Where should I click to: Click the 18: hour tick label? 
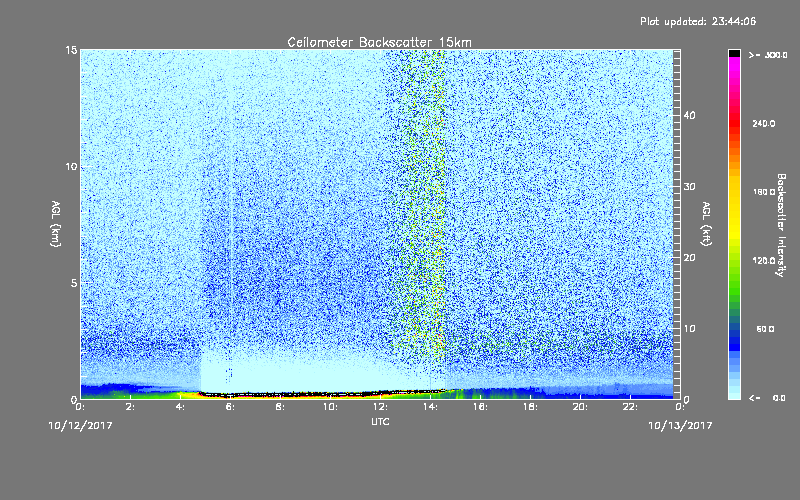531,407
